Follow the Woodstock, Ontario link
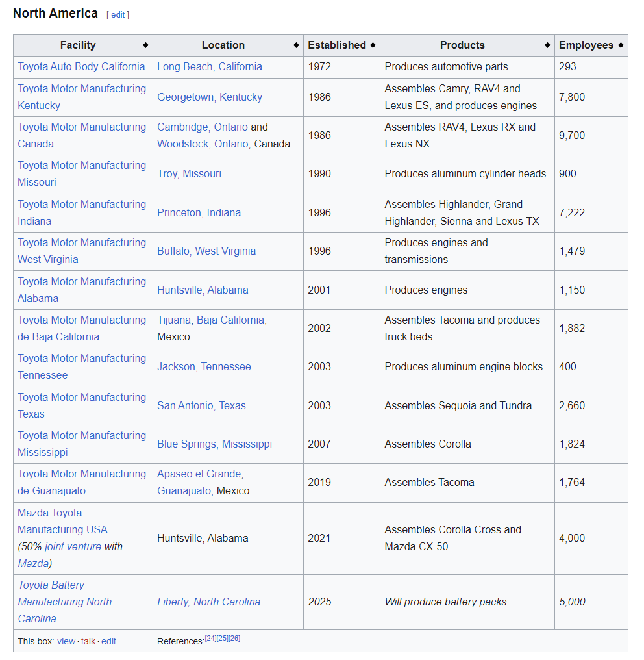 point(203,144)
